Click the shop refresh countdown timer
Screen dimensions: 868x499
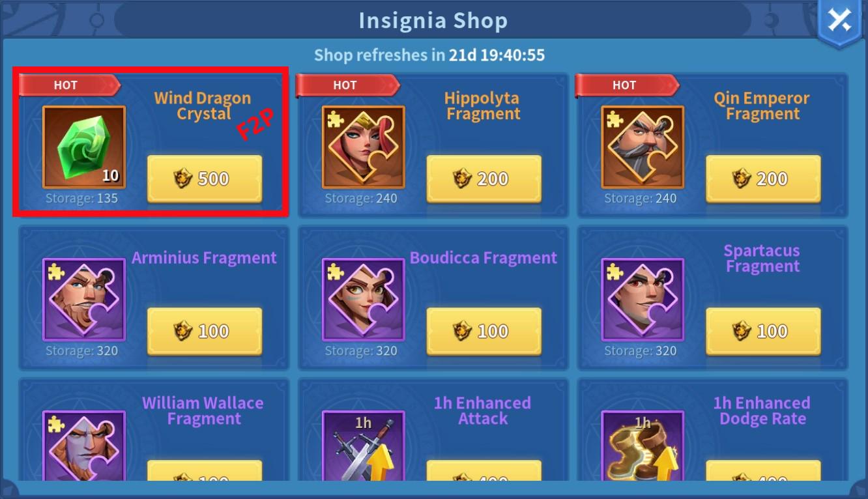click(497, 55)
